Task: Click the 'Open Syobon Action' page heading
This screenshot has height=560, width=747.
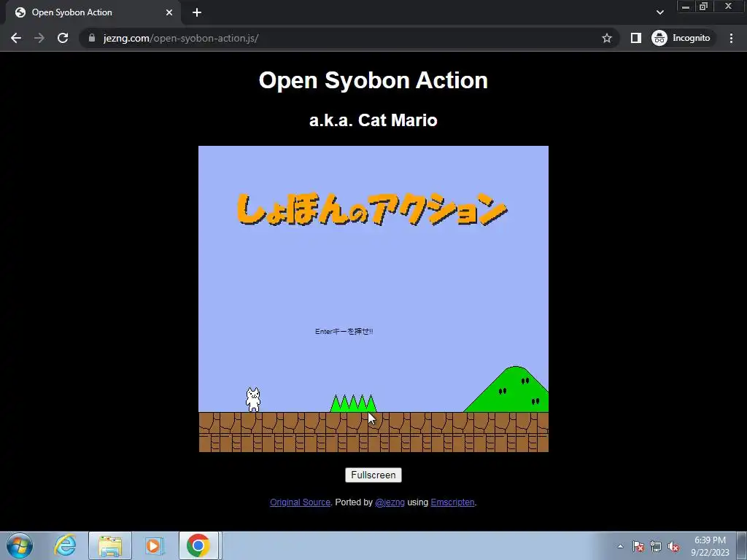Action: [x=373, y=80]
